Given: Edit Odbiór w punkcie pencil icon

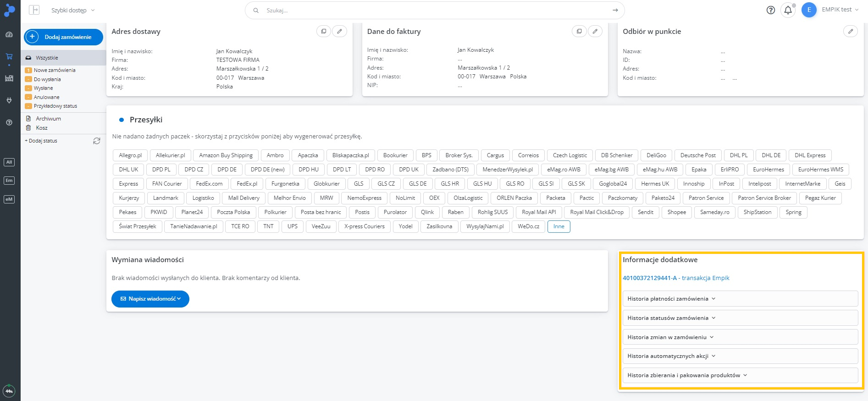Looking at the screenshot, I should click(850, 31).
